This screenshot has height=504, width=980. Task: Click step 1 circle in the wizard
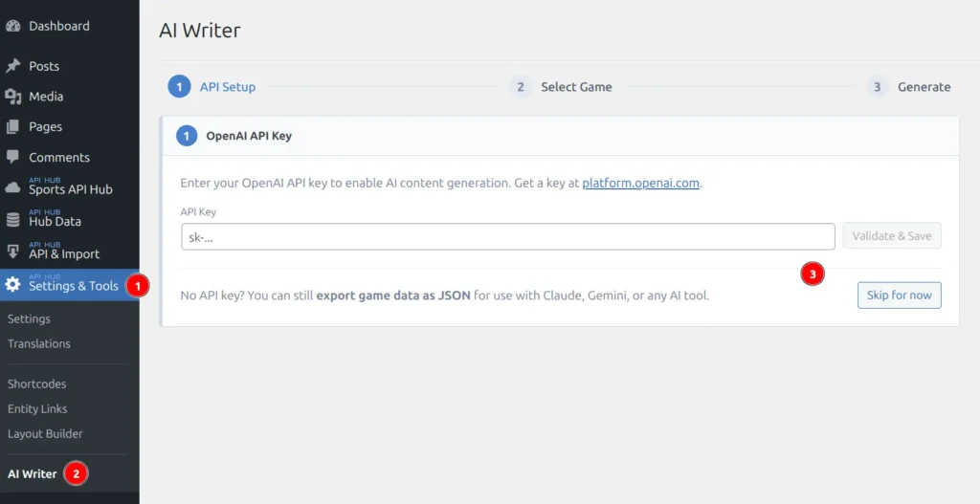[179, 87]
